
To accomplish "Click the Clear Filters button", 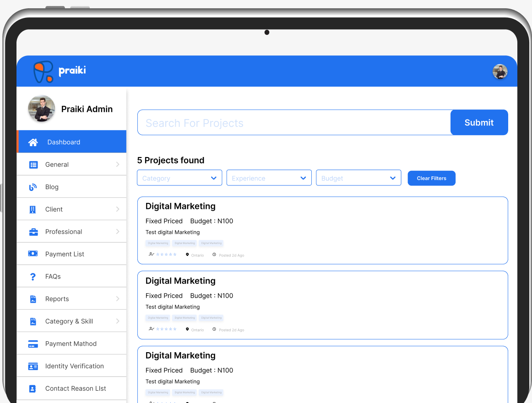I will [x=431, y=178].
